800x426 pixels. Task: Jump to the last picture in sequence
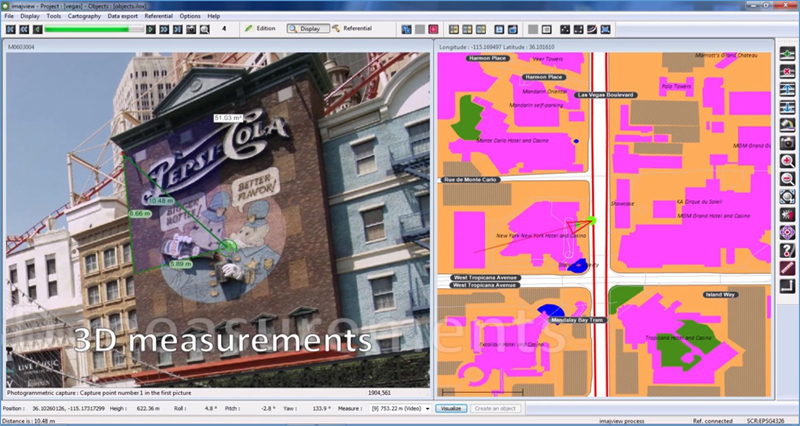(177, 29)
